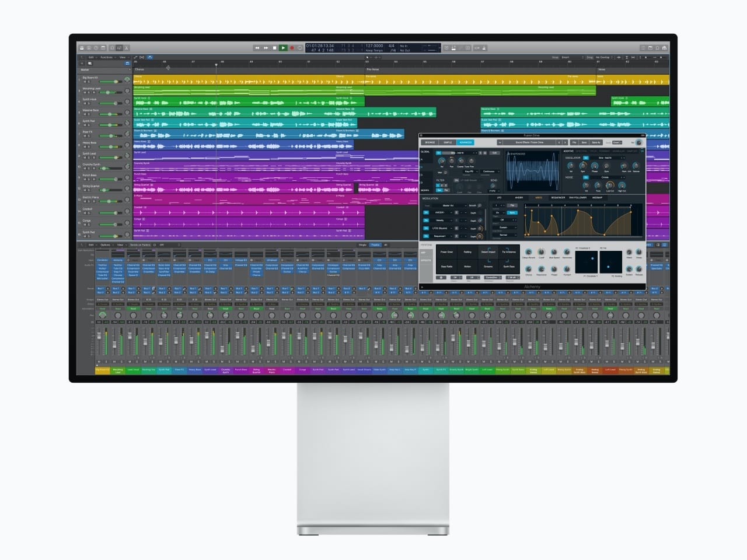Click the Chorus marker in marker track

pos(139,69)
